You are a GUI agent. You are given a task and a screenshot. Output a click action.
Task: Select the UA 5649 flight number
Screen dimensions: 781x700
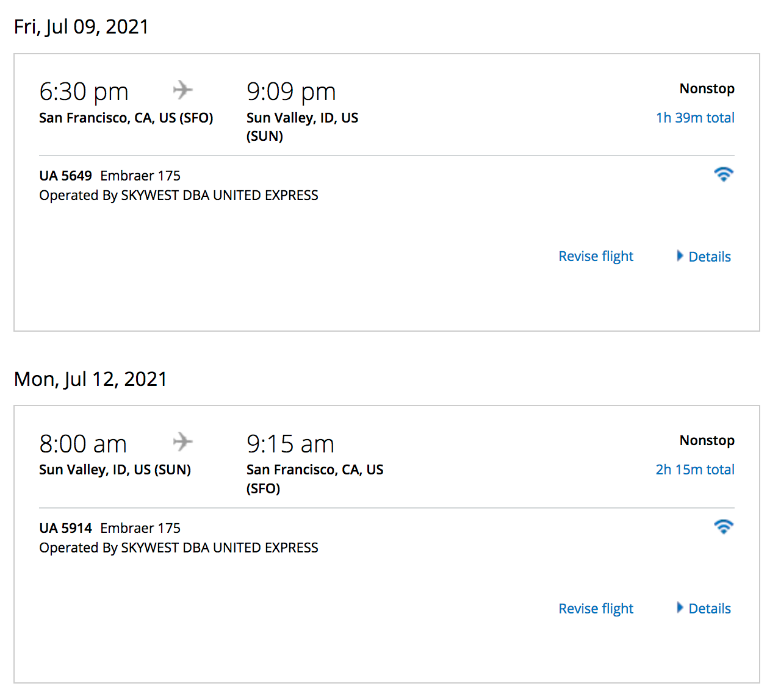[x=65, y=176]
